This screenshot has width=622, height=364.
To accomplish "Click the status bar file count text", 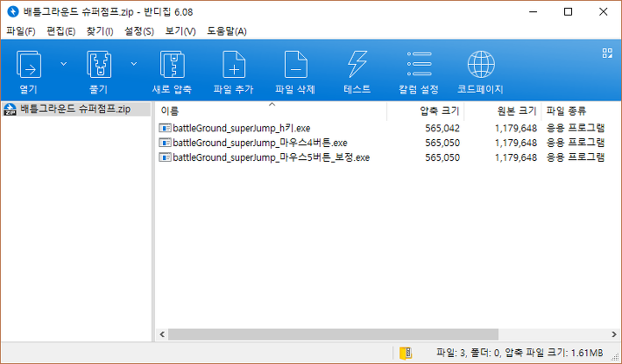I will click(x=520, y=353).
